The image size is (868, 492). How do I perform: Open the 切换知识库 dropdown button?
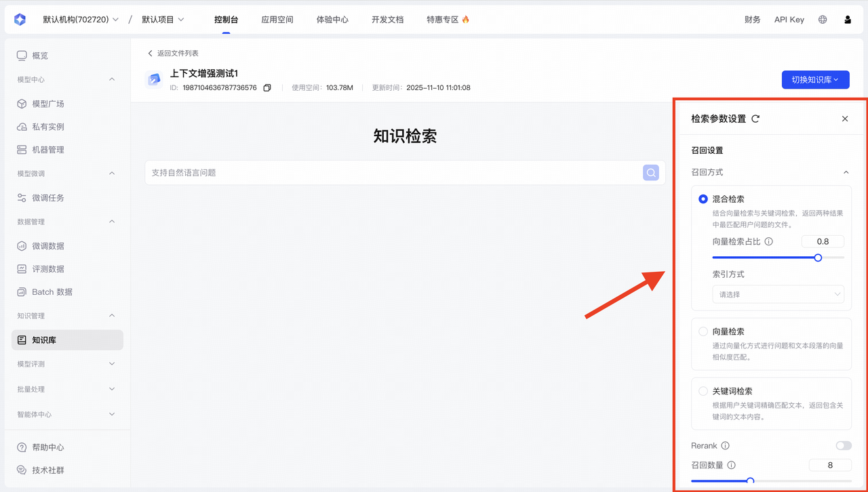click(x=814, y=79)
